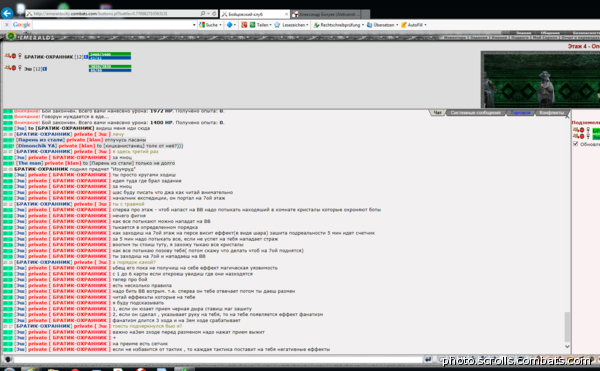Viewport: 600px width, 371px height.
Task: Click the Suche search icon in Google toolbar
Action: pyautogui.click(x=202, y=25)
